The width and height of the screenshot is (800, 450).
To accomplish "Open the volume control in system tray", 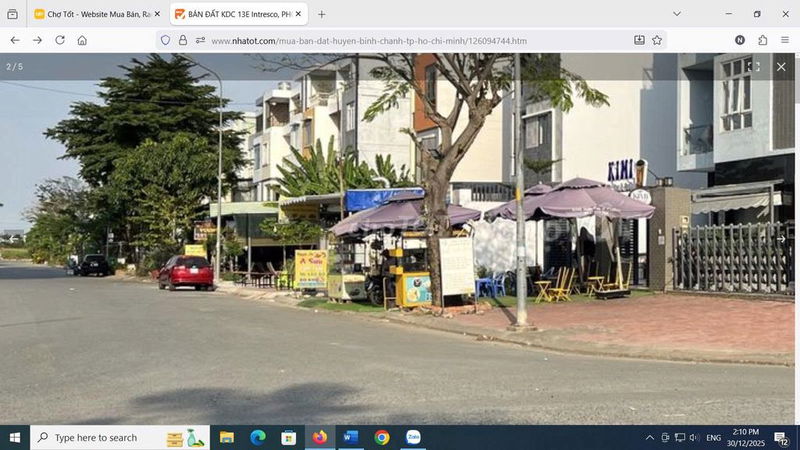I will tap(695, 438).
